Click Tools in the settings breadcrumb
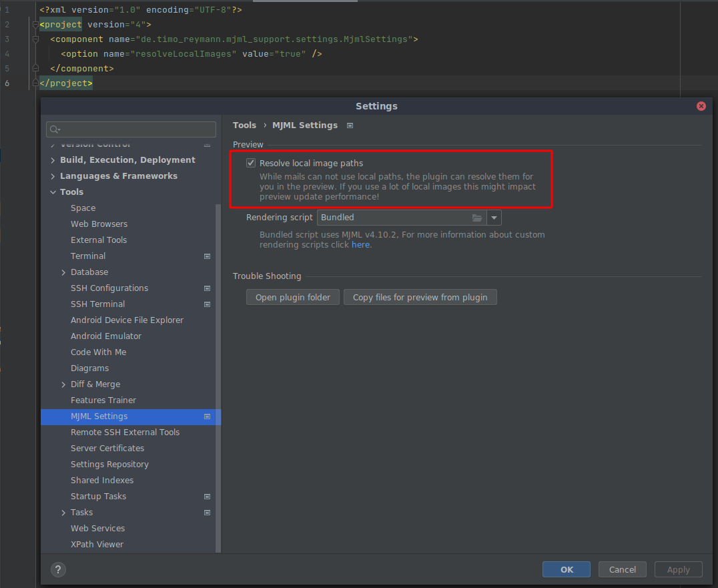The width and height of the screenshot is (718, 588). (x=244, y=125)
